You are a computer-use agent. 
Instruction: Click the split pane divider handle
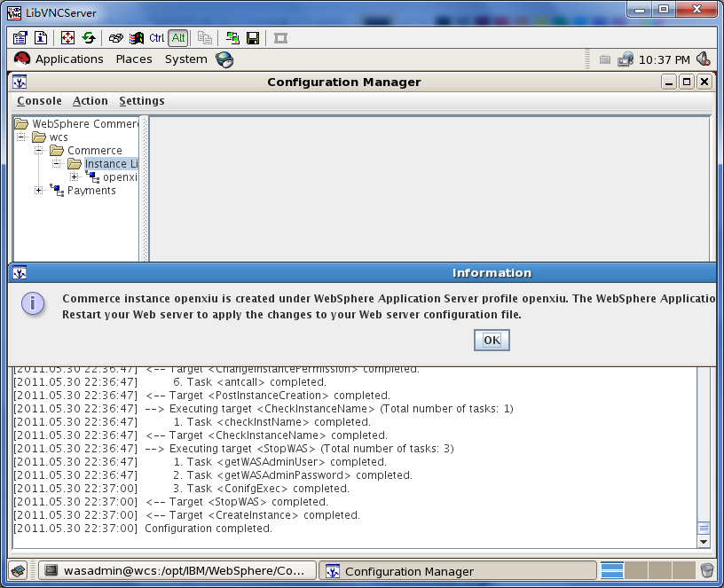tap(145, 188)
